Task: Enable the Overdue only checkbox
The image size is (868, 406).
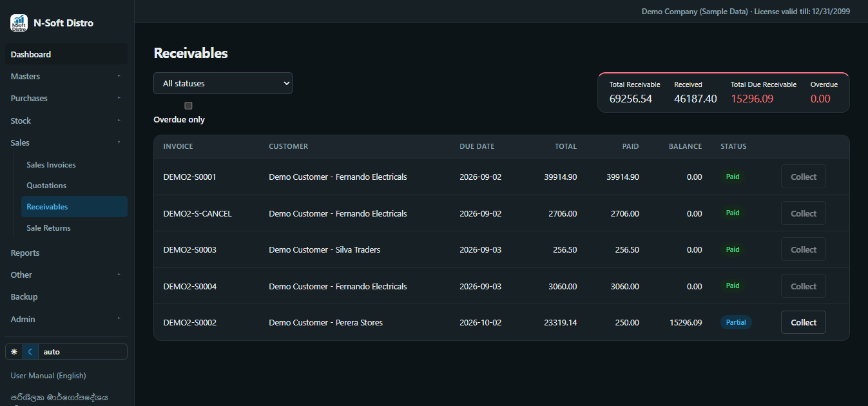Action: coord(188,106)
